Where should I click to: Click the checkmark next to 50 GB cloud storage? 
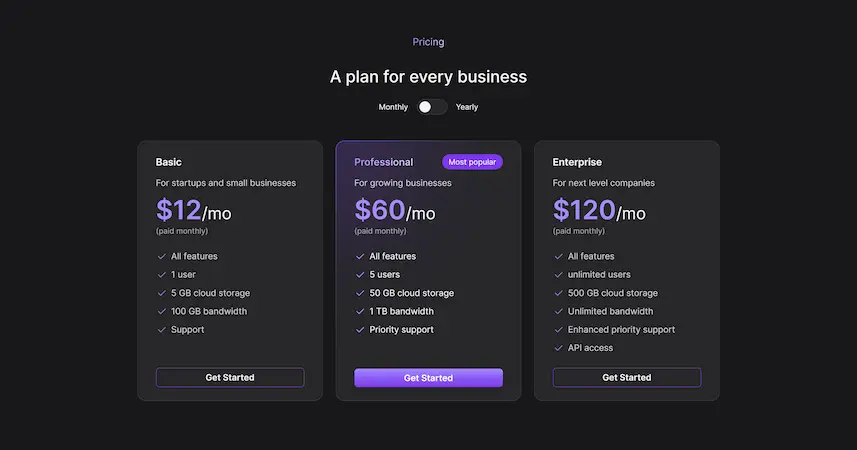coord(360,293)
